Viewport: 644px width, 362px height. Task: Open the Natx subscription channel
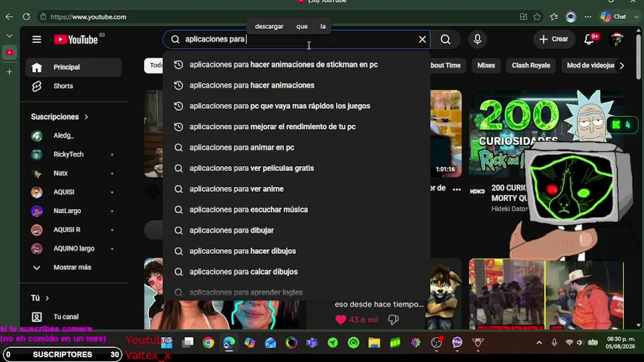(73, 173)
